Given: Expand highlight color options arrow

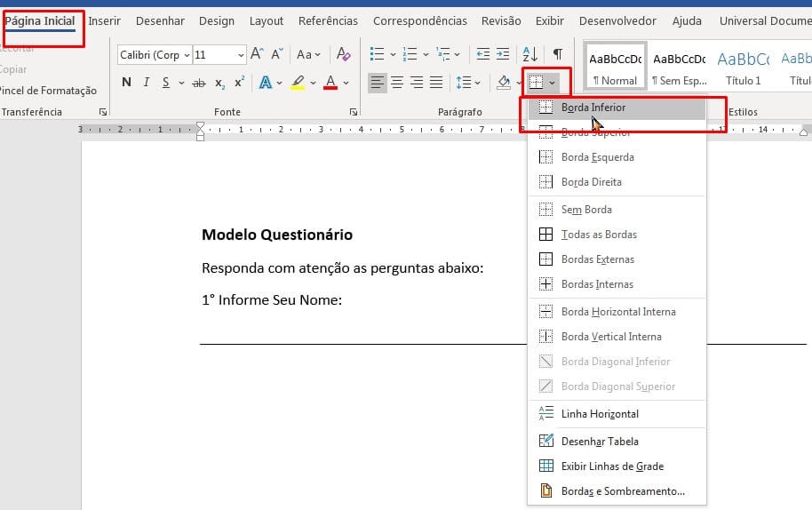Looking at the screenshot, I should coord(313,83).
